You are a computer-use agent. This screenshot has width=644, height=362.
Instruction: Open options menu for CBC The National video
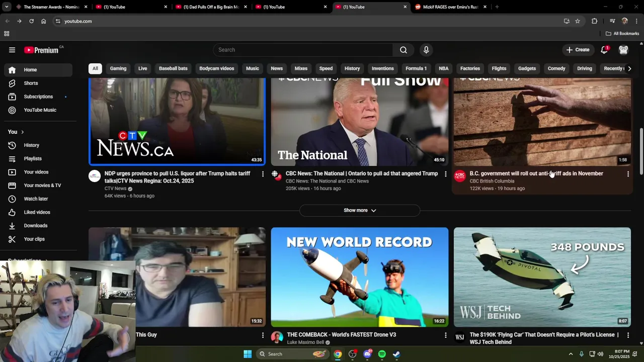tap(445, 174)
